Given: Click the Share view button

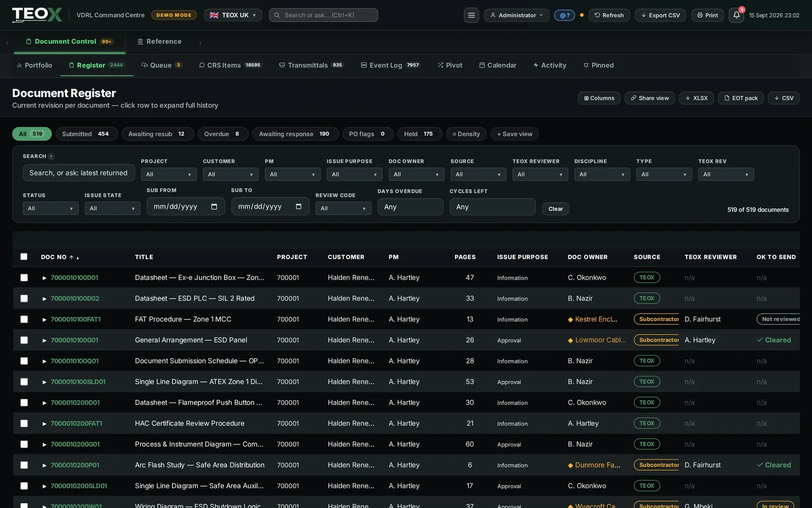Looking at the screenshot, I should pyautogui.click(x=650, y=98).
